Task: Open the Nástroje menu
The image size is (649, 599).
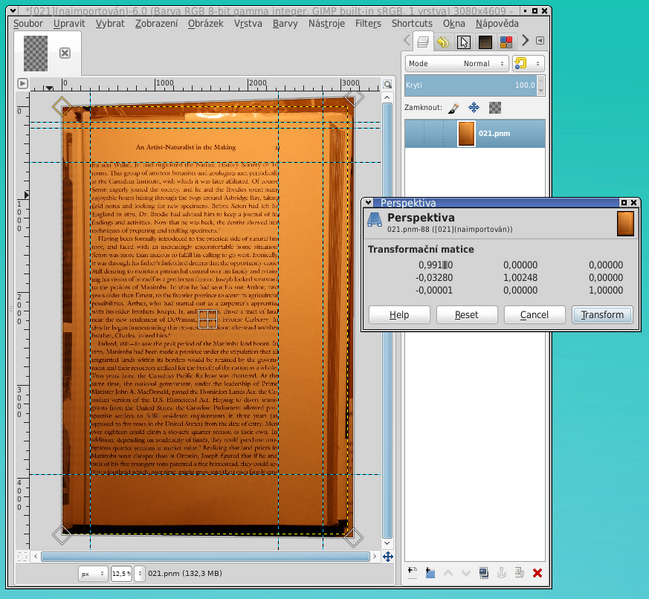Action: (327, 24)
